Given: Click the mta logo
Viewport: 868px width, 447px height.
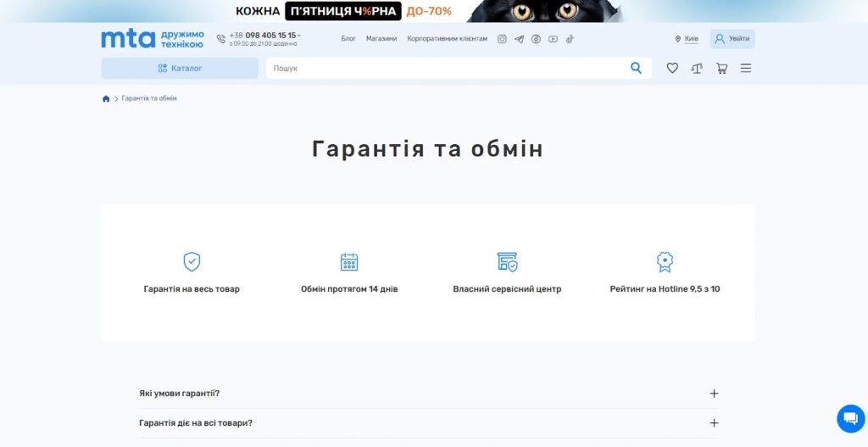Looking at the screenshot, I should 128,39.
